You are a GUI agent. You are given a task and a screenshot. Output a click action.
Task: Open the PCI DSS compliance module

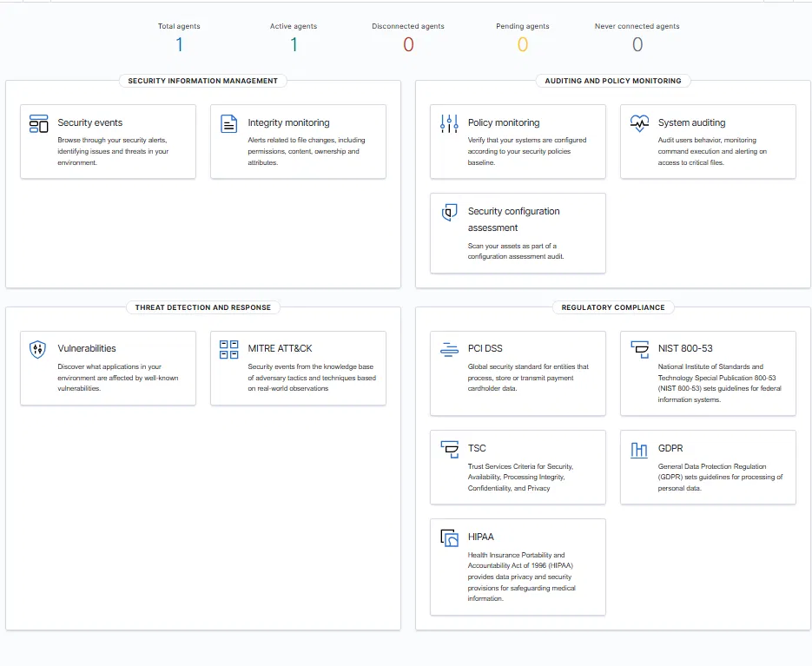pyautogui.click(x=518, y=373)
